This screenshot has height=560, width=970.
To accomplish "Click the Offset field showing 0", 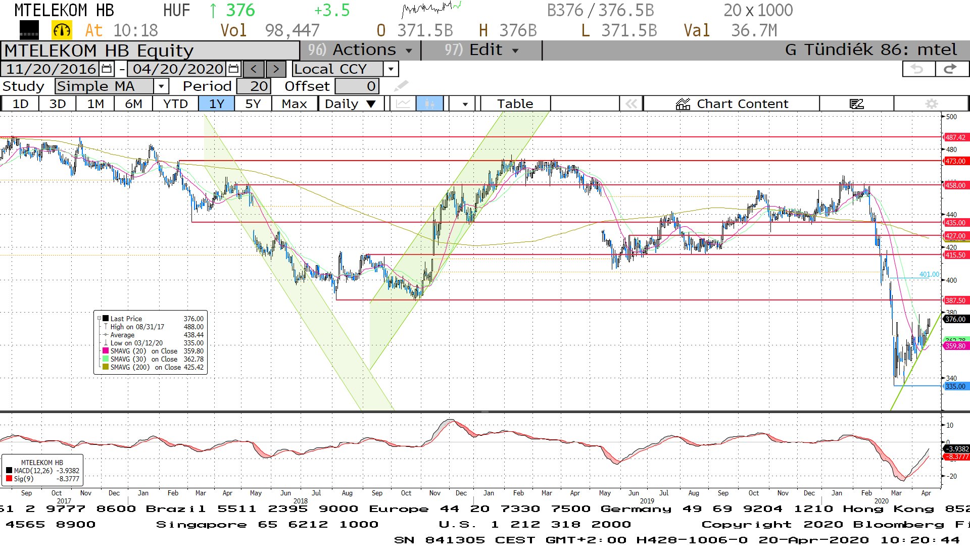I will (x=357, y=86).
